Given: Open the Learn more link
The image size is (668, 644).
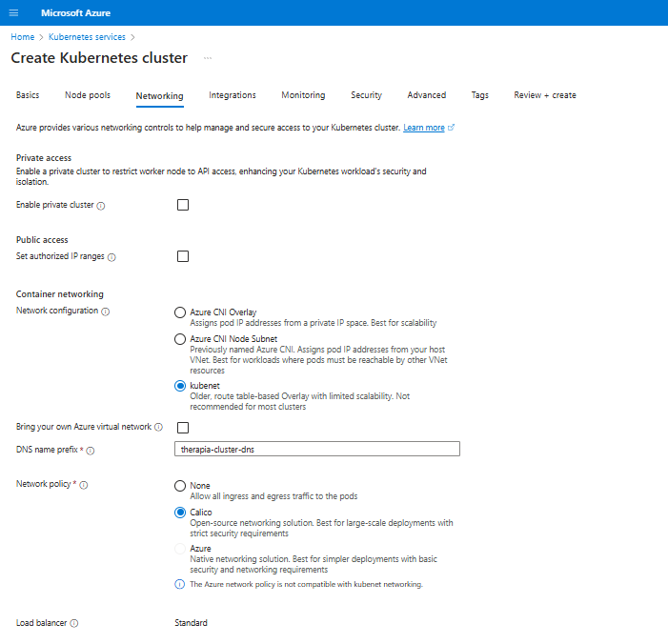Looking at the screenshot, I should point(424,128).
